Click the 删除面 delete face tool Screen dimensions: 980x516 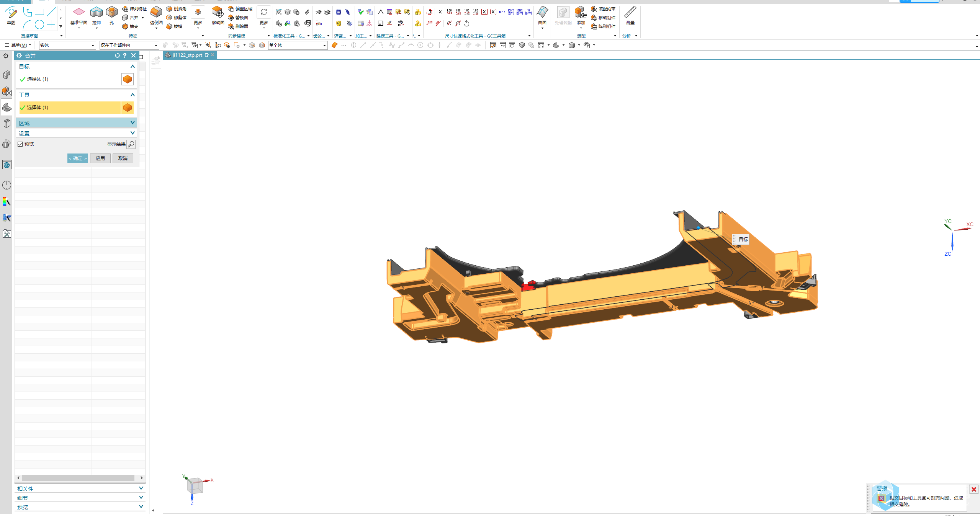[238, 26]
